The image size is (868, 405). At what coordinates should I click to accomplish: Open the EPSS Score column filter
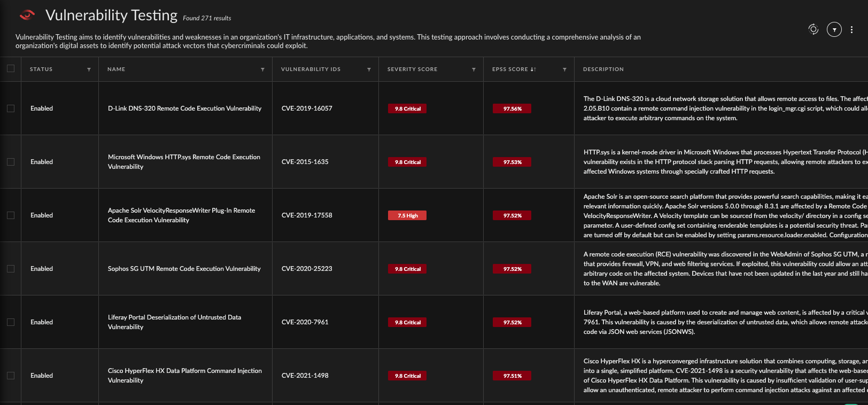[x=564, y=69]
